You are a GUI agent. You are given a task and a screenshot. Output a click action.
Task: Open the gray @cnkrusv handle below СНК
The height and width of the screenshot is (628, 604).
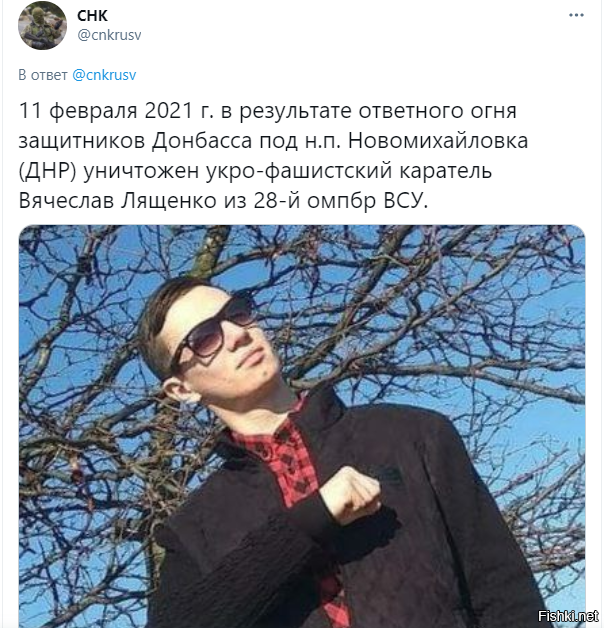[x=109, y=35]
